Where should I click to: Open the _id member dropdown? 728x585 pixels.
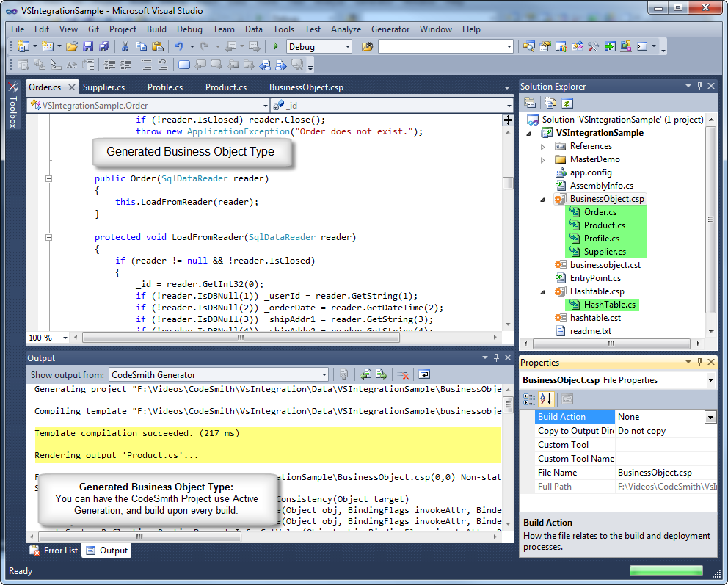point(509,106)
